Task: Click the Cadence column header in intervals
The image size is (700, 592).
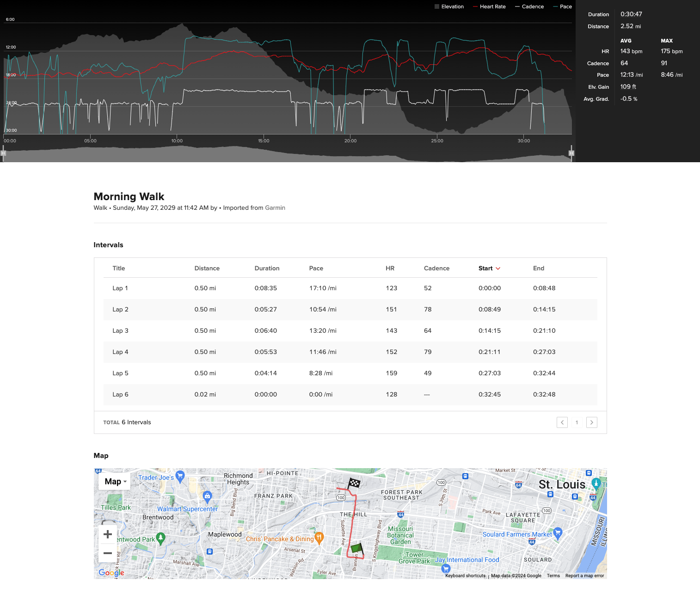Action: (x=436, y=268)
